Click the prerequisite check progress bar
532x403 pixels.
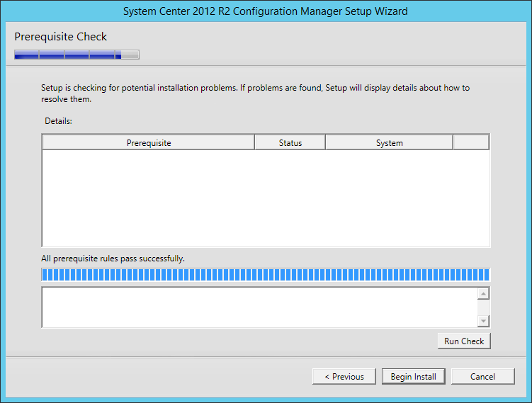(266, 274)
